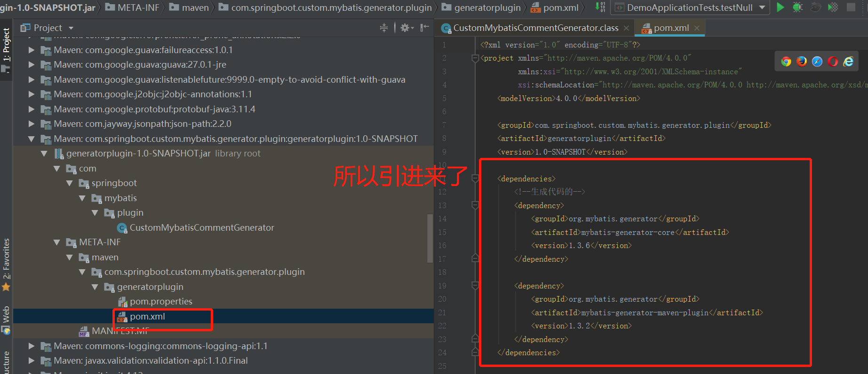Close the CustomMybatisCommentGenerator.class tab

click(626, 28)
